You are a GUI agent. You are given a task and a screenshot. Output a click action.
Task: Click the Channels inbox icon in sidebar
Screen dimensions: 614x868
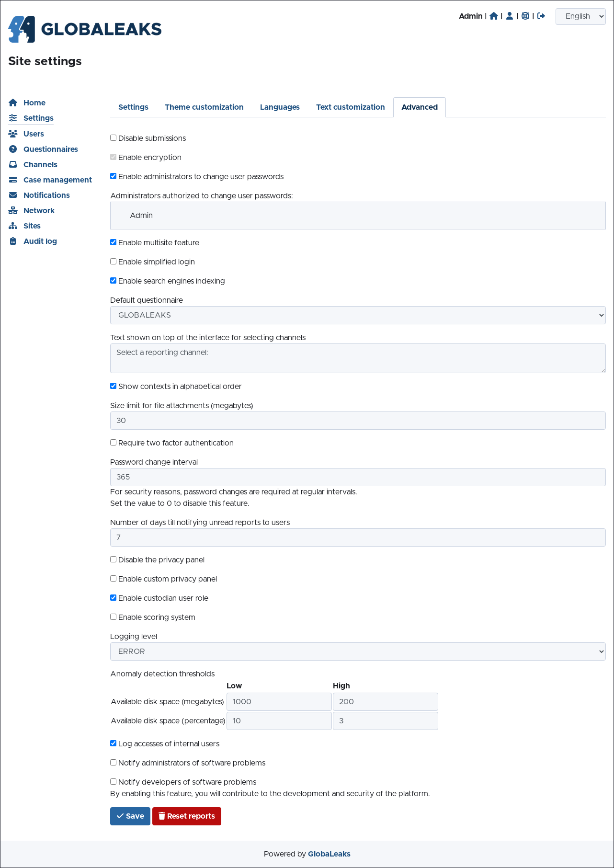point(13,164)
